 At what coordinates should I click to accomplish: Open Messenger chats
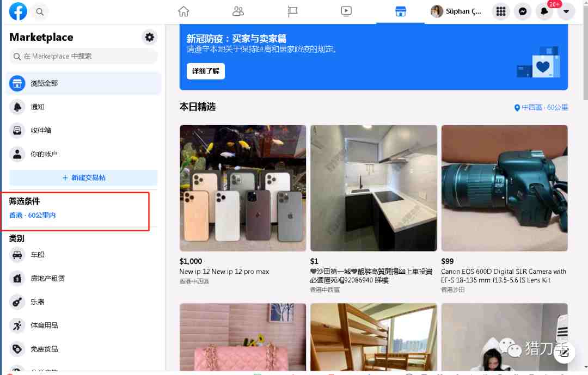coord(522,11)
